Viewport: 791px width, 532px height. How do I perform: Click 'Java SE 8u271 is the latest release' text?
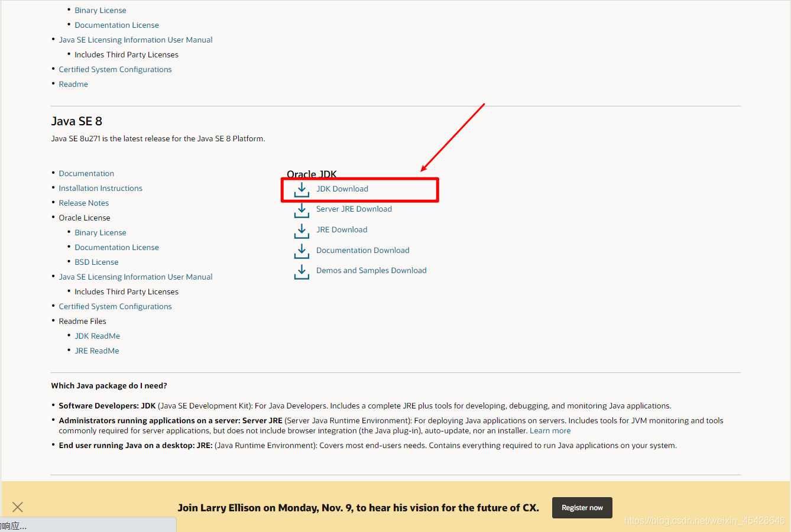158,139
